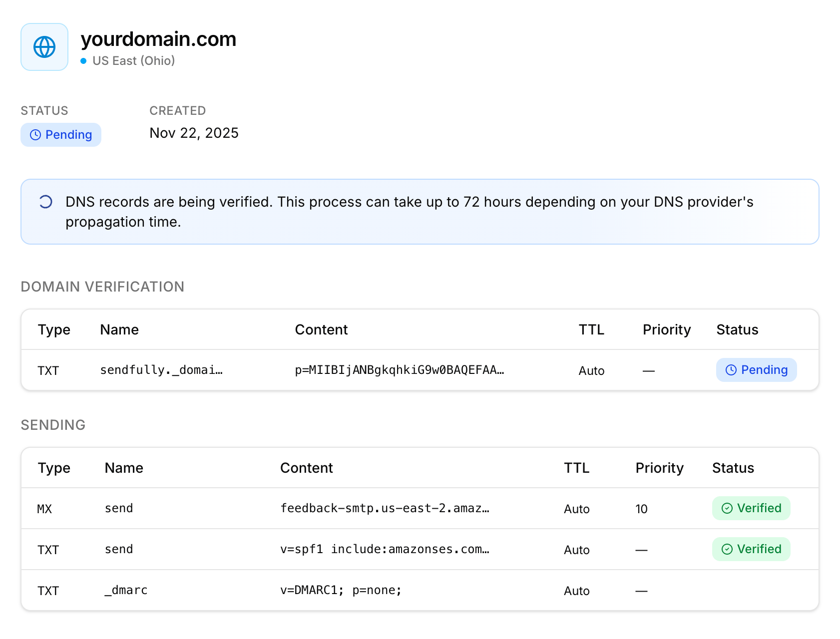This screenshot has height=639, width=840.
Task: Click Content column header in Sending table
Action: pos(306,468)
